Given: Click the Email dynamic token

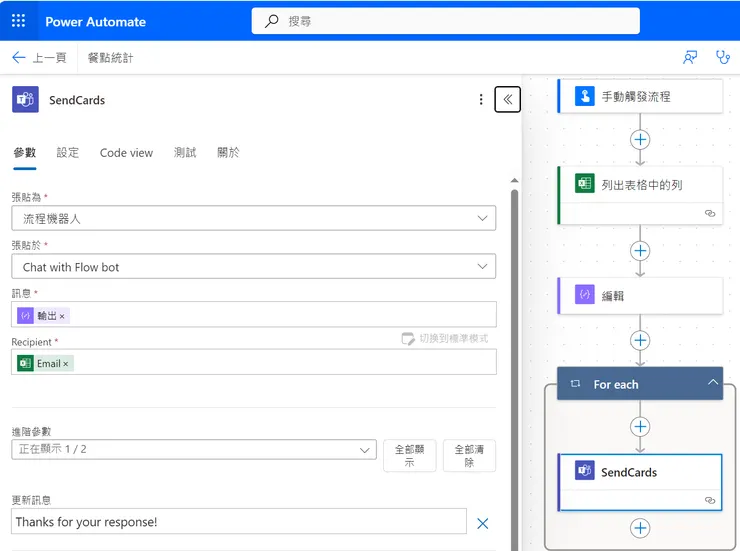Looking at the screenshot, I should (45, 363).
